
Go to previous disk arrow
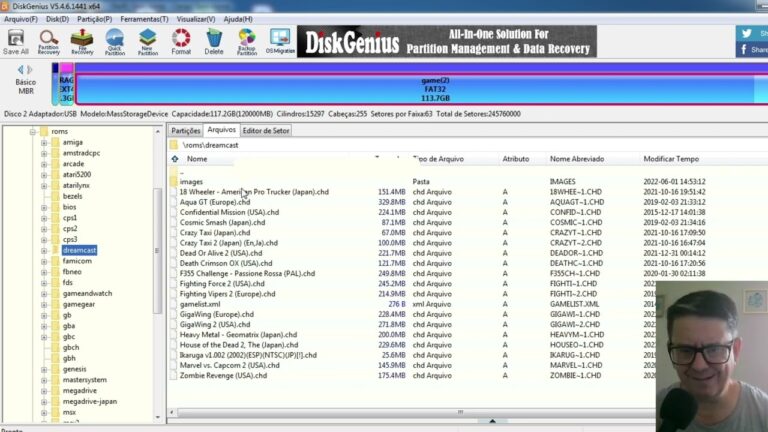20,70
